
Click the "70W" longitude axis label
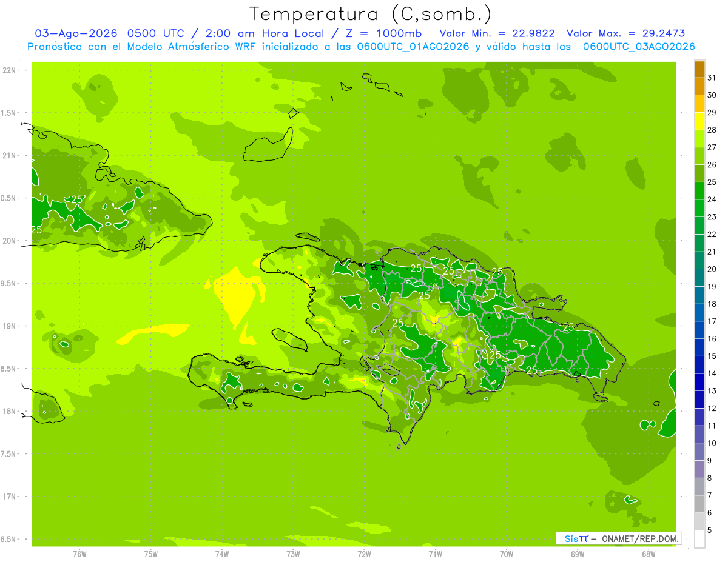[506, 554]
